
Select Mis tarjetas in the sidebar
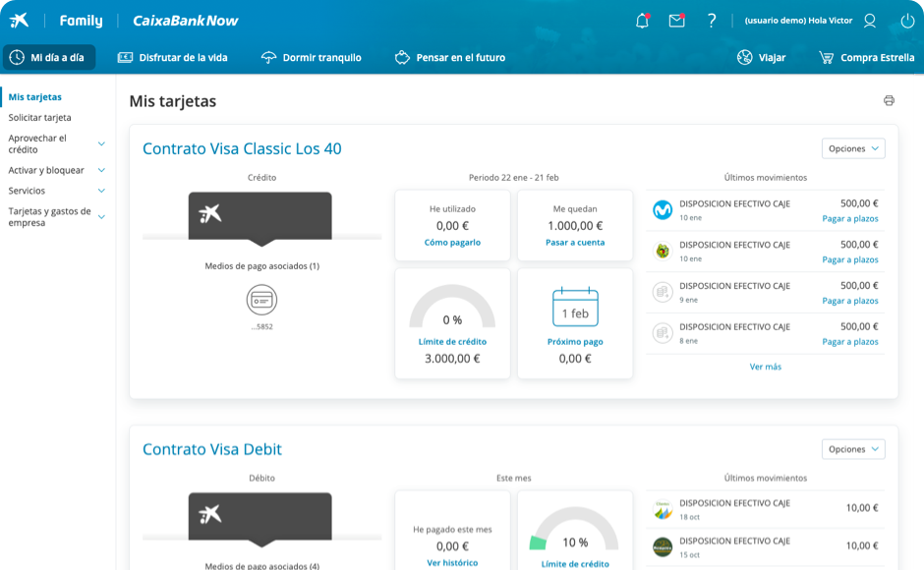34,96
